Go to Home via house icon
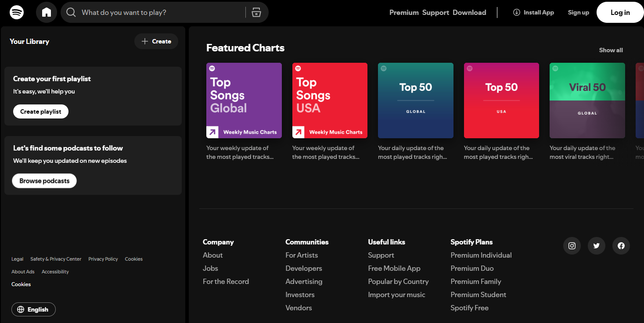 [x=47, y=12]
